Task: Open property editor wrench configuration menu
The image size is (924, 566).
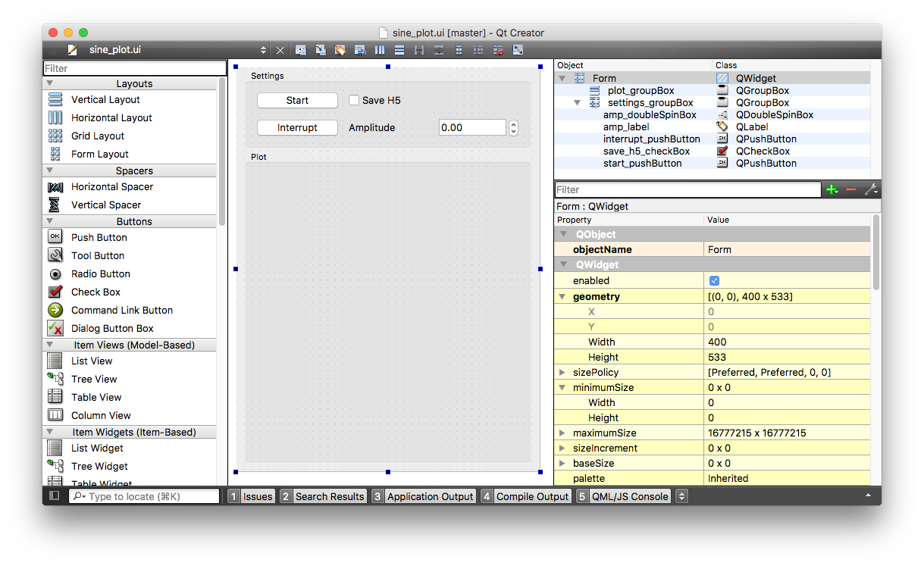Action: click(871, 189)
